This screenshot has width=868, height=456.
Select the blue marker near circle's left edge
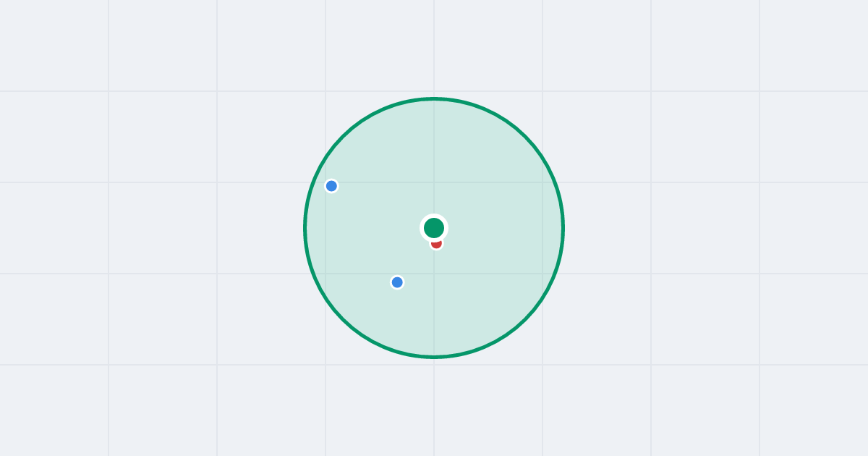click(x=331, y=186)
